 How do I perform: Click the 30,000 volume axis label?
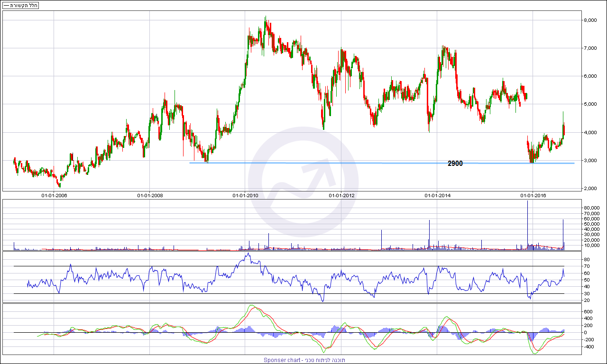[593, 235]
